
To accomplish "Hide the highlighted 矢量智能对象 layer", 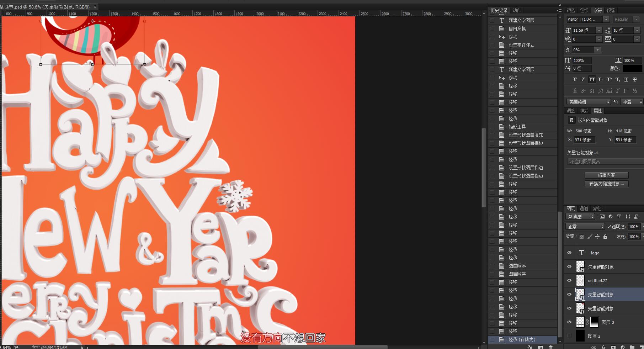I will click(569, 294).
